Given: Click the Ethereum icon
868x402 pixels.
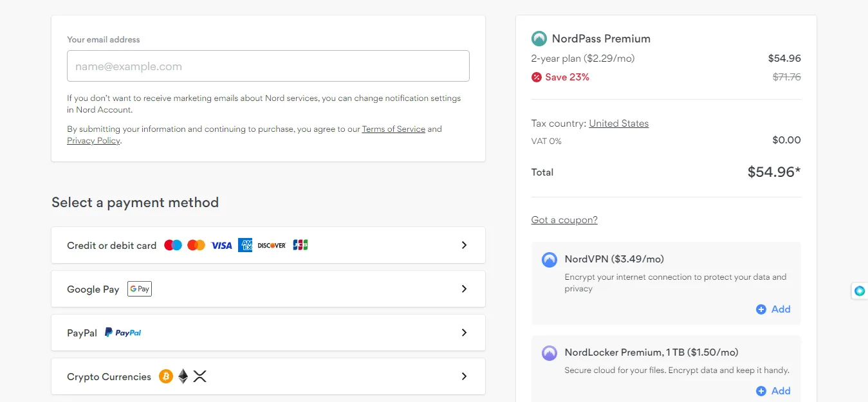Looking at the screenshot, I should point(183,376).
